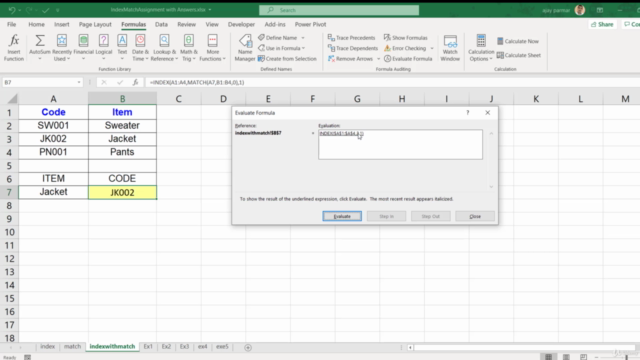Select cell B7 containing JK002
This screenshot has height=360, width=640.
pyautogui.click(x=122, y=192)
